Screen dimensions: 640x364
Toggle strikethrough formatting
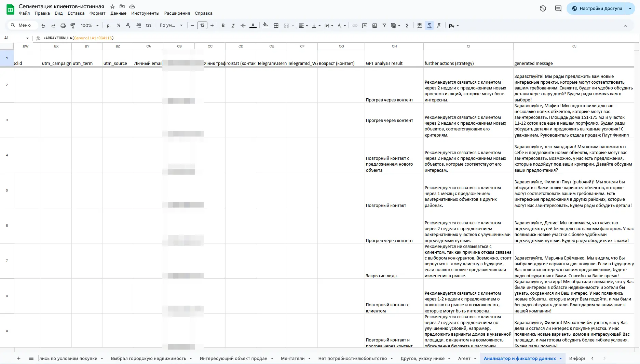coord(243,26)
